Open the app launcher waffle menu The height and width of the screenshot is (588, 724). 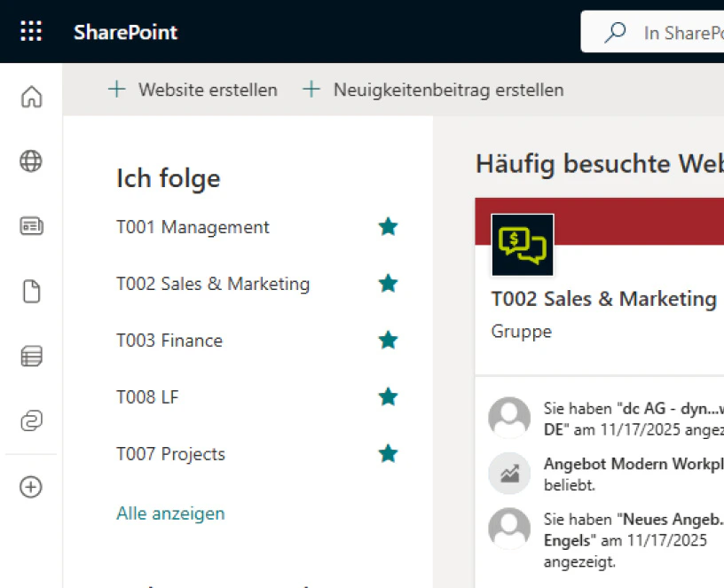pos(31,31)
